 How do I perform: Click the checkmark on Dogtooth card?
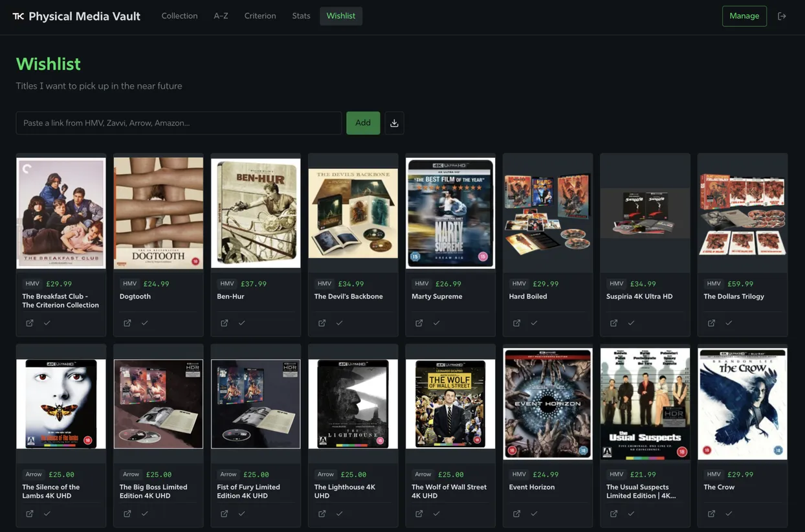coord(145,323)
